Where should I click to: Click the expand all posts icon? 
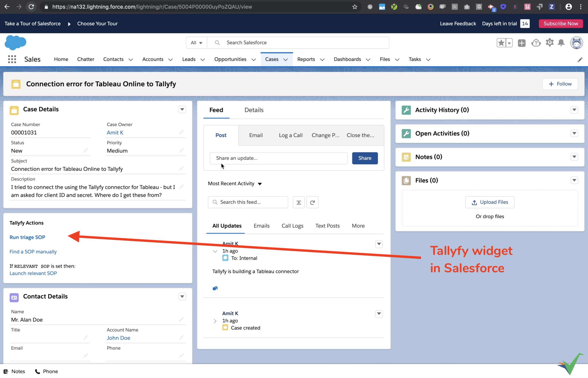[x=299, y=202]
